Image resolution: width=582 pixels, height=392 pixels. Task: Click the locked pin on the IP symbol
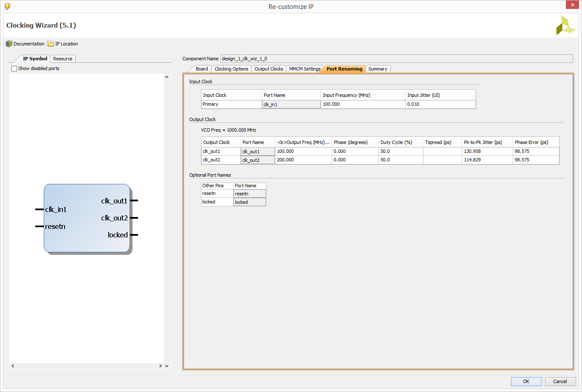tap(134, 235)
